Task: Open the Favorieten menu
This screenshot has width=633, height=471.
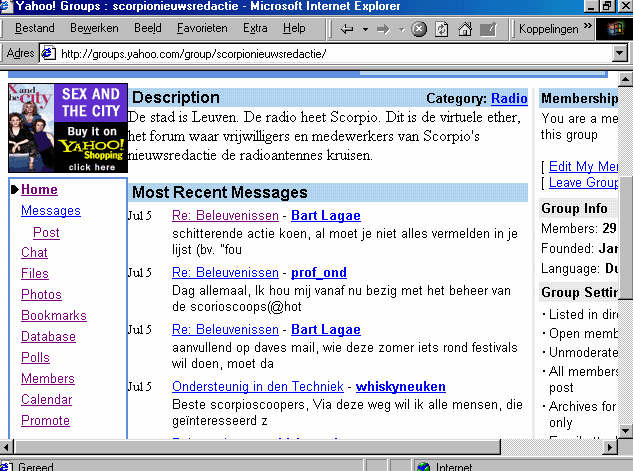Action: click(x=202, y=28)
